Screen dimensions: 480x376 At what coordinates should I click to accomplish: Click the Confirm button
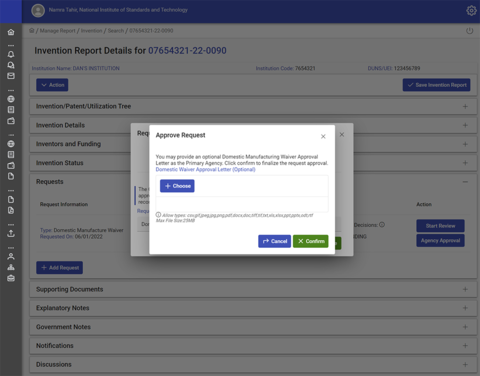pos(311,241)
